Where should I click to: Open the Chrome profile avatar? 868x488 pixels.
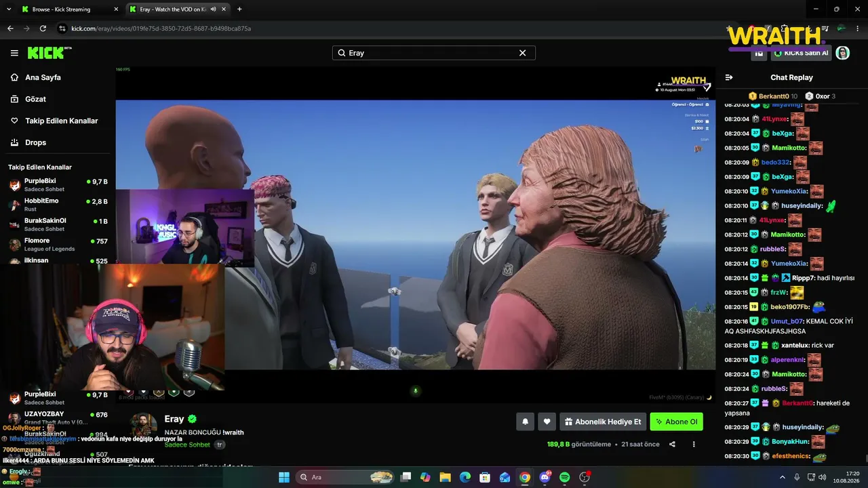842,28
